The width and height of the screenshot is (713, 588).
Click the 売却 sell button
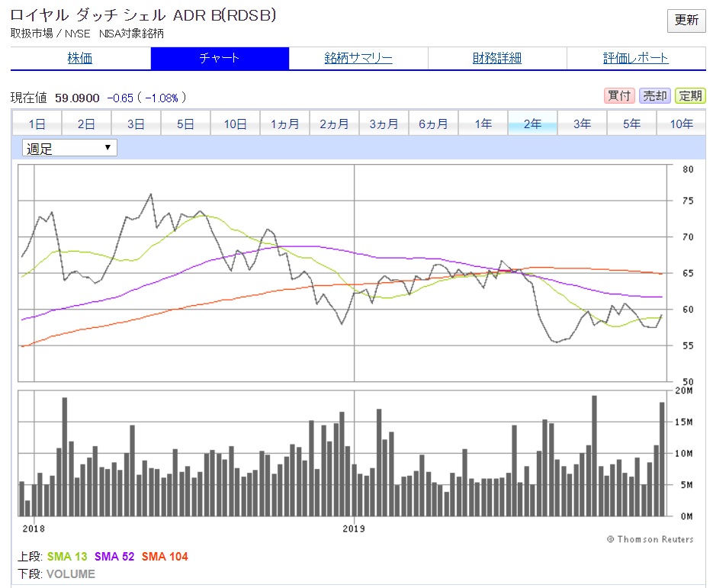point(655,96)
